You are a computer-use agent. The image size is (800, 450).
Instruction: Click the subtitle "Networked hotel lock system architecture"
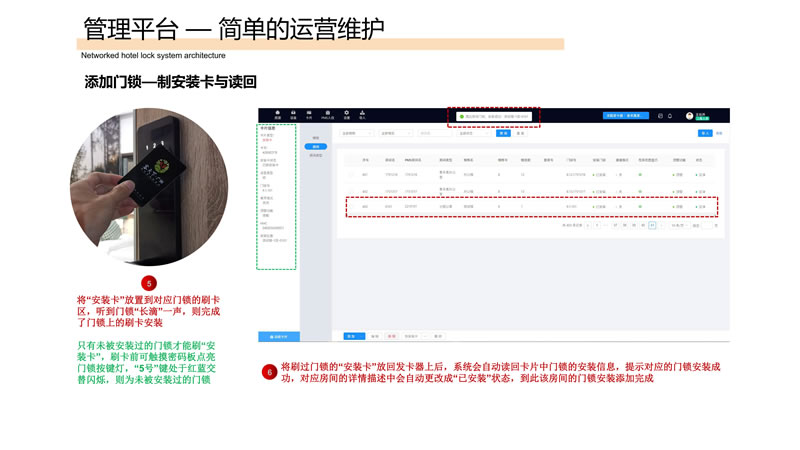(153, 55)
